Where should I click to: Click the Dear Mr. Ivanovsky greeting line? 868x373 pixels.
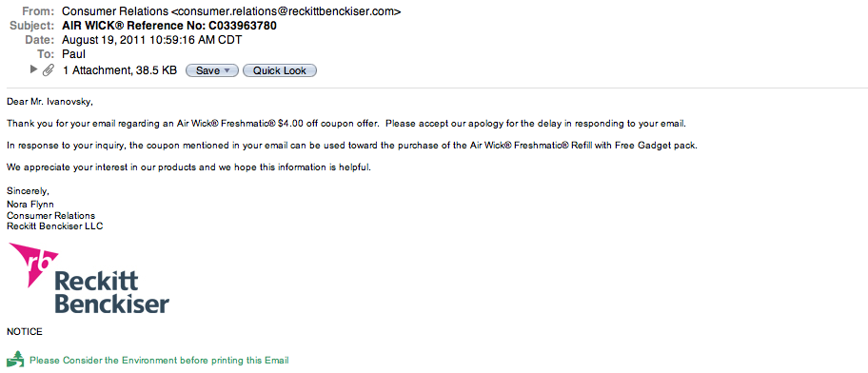point(49,101)
